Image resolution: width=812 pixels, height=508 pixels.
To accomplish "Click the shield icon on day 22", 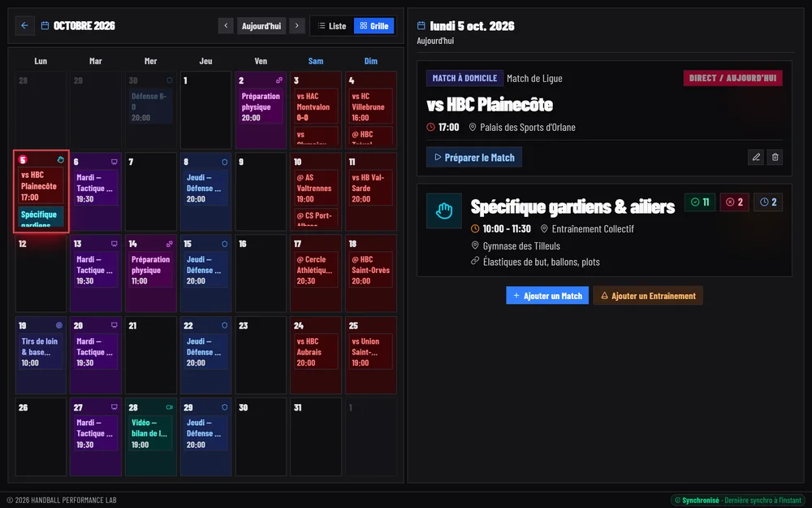I will [224, 326].
